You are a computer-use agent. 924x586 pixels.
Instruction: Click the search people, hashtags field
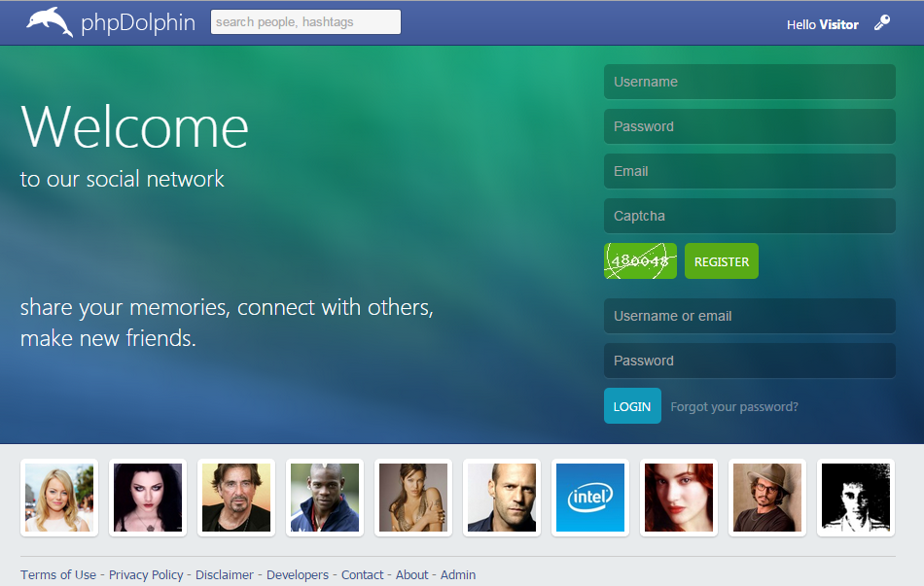(305, 21)
